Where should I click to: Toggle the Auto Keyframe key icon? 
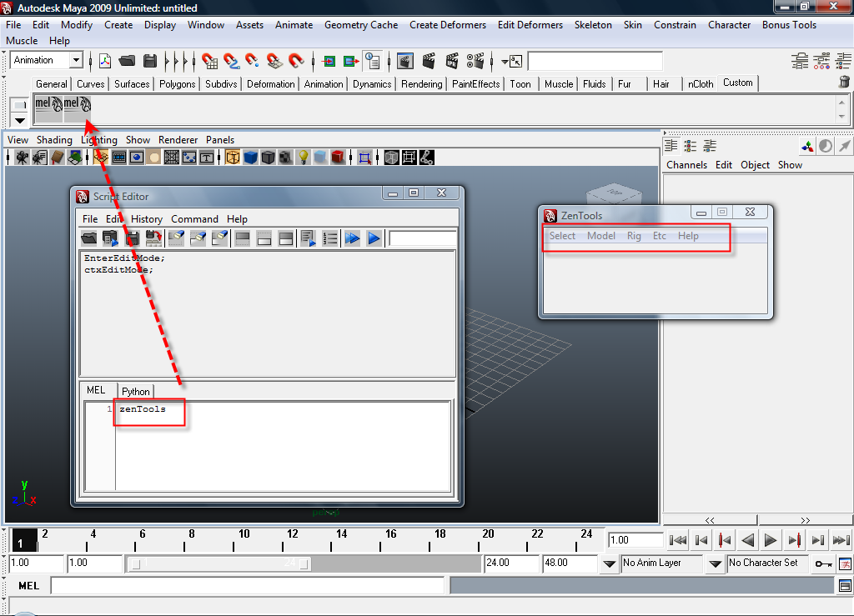822,563
